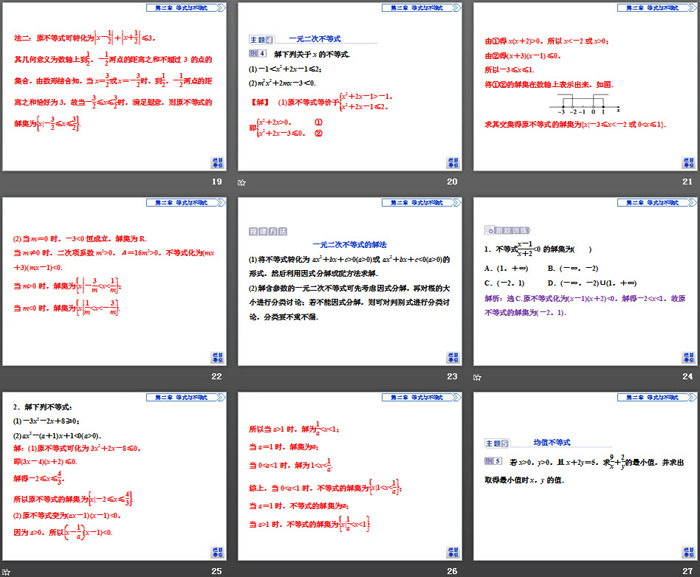Image resolution: width=700 pixels, height=577 pixels.
Task: Click the blue corner badge on slide 20
Action: pos(452,163)
